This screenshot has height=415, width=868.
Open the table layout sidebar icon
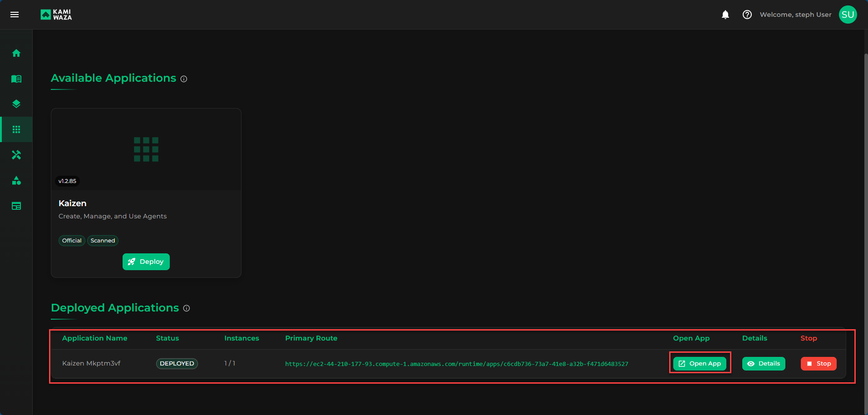click(16, 206)
